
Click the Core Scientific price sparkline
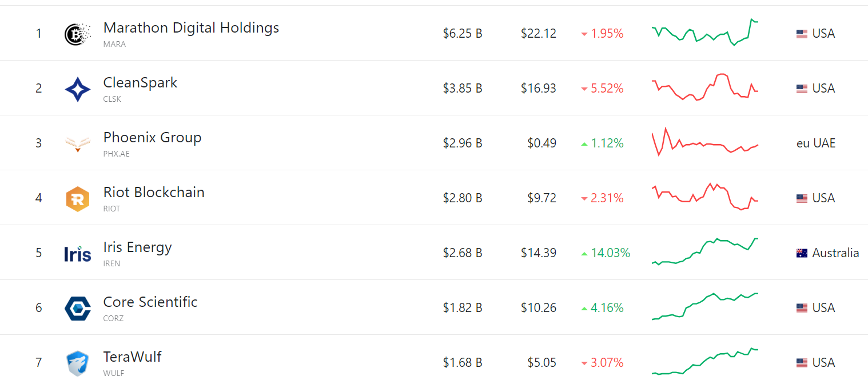pyautogui.click(x=704, y=307)
